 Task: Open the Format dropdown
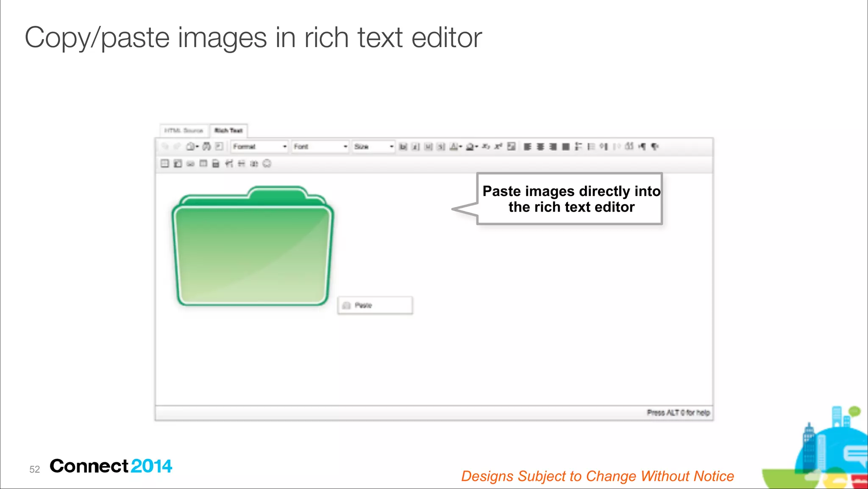(x=260, y=147)
